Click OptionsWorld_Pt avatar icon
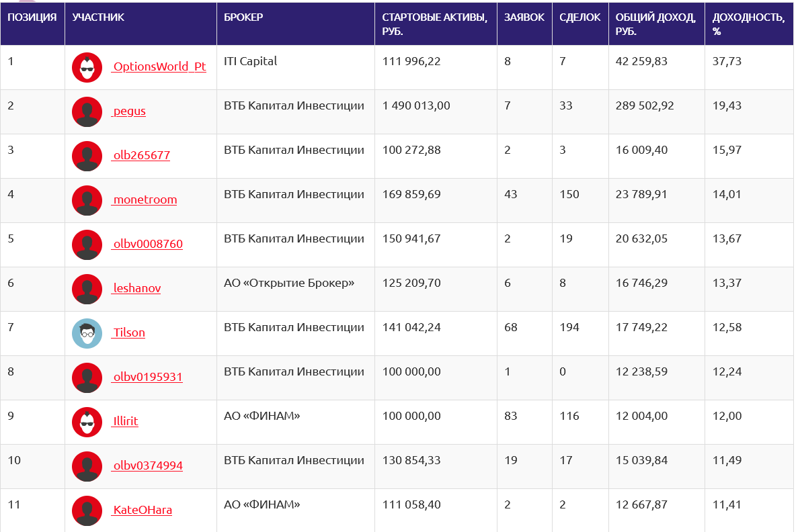Viewport: 800px width, 532px height. pyautogui.click(x=87, y=67)
